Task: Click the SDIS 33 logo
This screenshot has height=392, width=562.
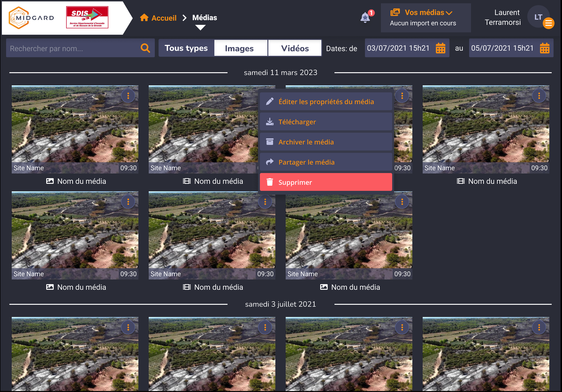Action: click(87, 17)
